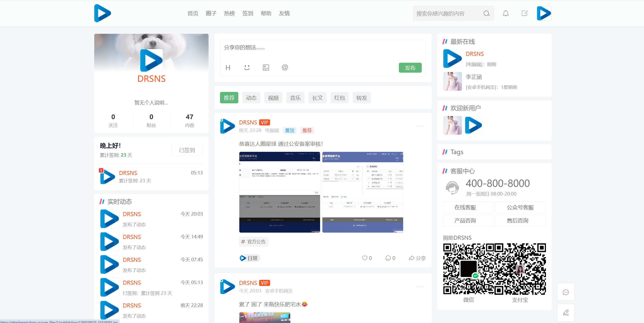Click the compose/write icon in the top bar

[x=524, y=13]
